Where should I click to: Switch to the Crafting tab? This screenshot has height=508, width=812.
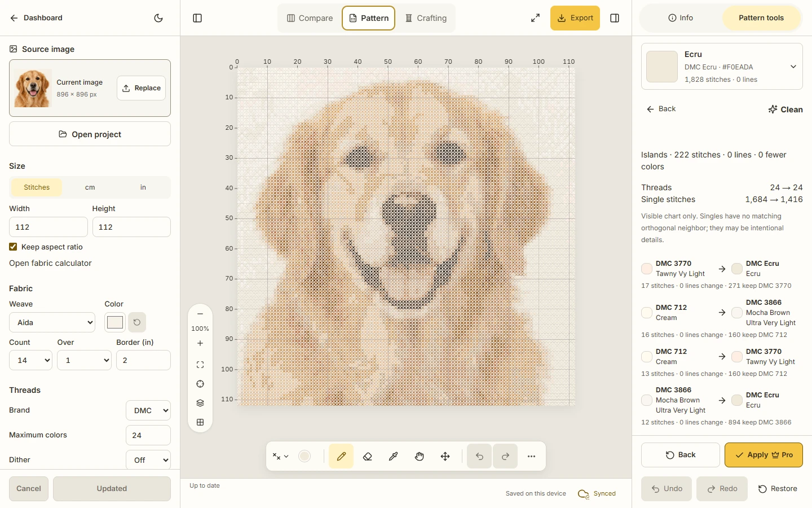coord(426,18)
